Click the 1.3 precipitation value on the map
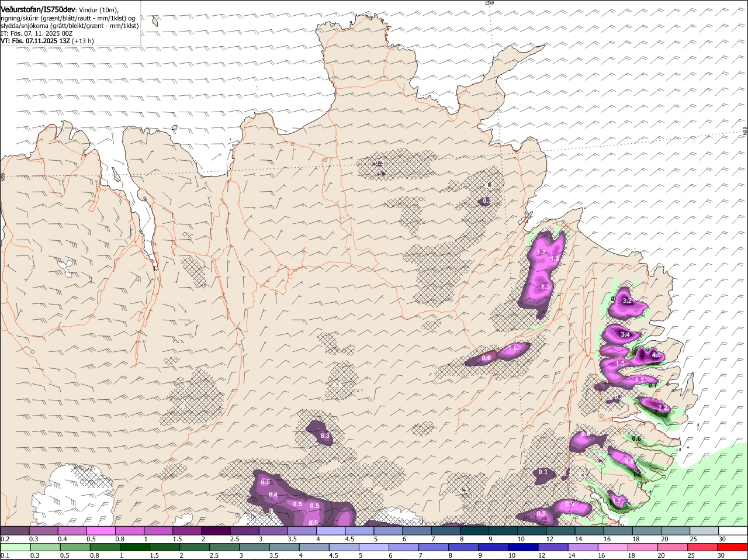 [x=545, y=286]
